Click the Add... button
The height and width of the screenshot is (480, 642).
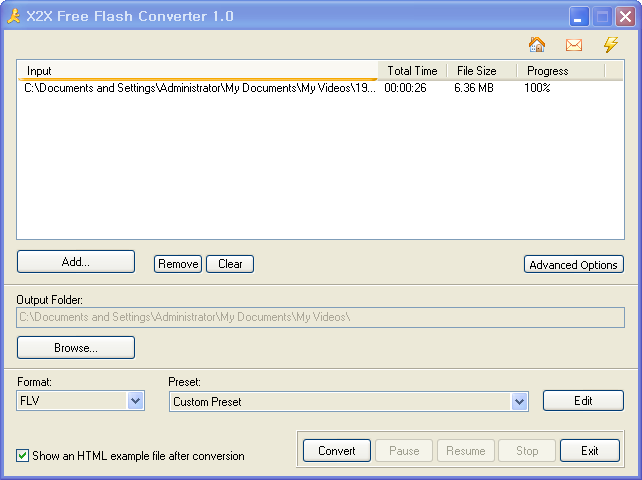pos(76,262)
